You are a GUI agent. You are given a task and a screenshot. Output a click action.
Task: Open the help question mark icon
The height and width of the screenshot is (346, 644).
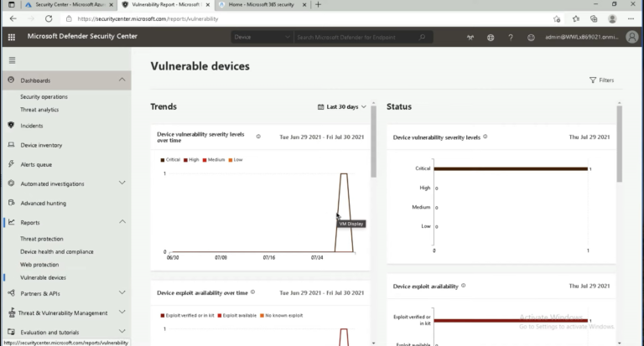511,38
